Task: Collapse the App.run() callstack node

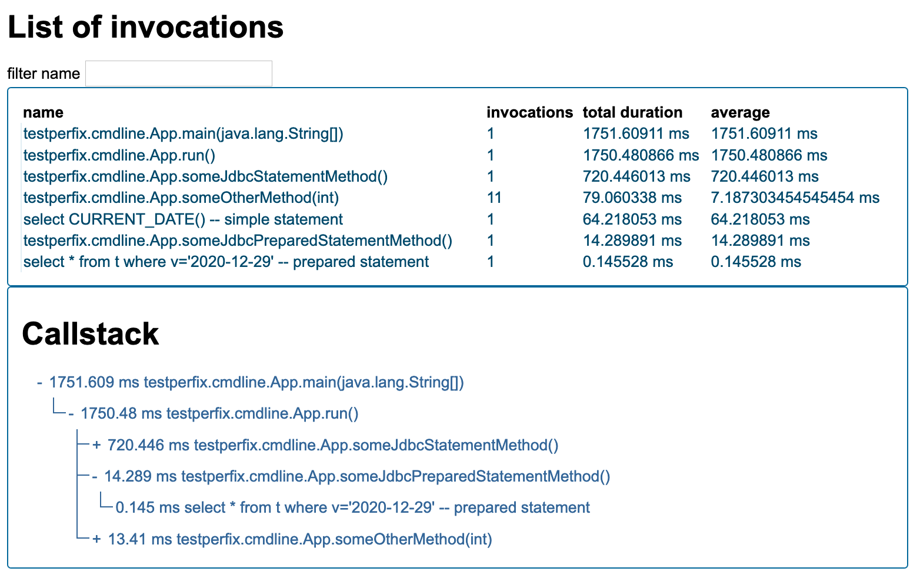Action: click(x=71, y=414)
